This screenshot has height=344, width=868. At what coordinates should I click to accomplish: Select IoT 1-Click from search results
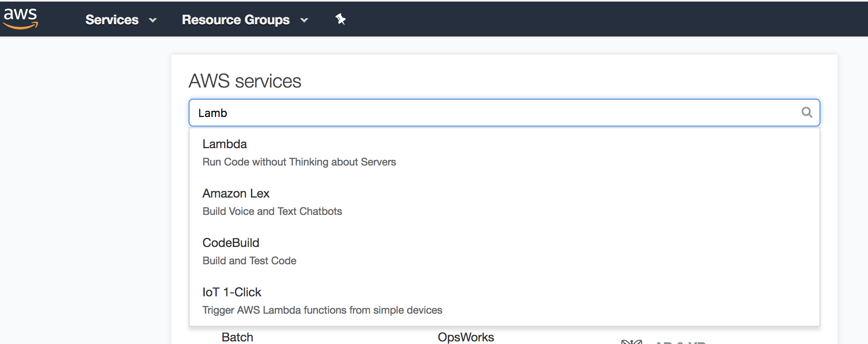(x=231, y=292)
